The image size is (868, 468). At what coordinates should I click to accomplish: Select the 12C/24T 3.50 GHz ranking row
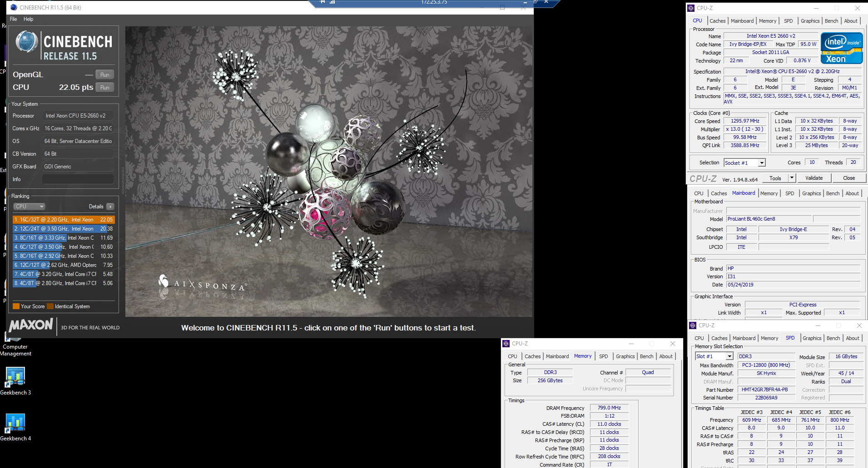[64, 229]
